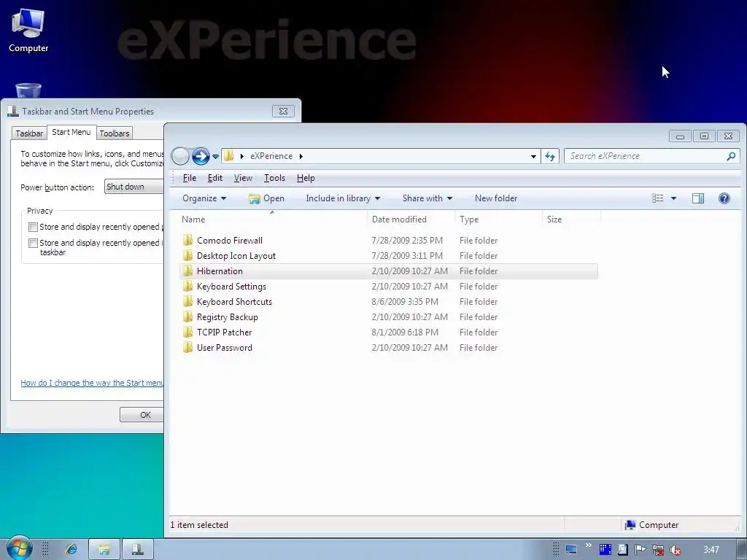747x560 pixels.
Task: Expand address bar history dropdown arrow
Action: pyautogui.click(x=533, y=156)
